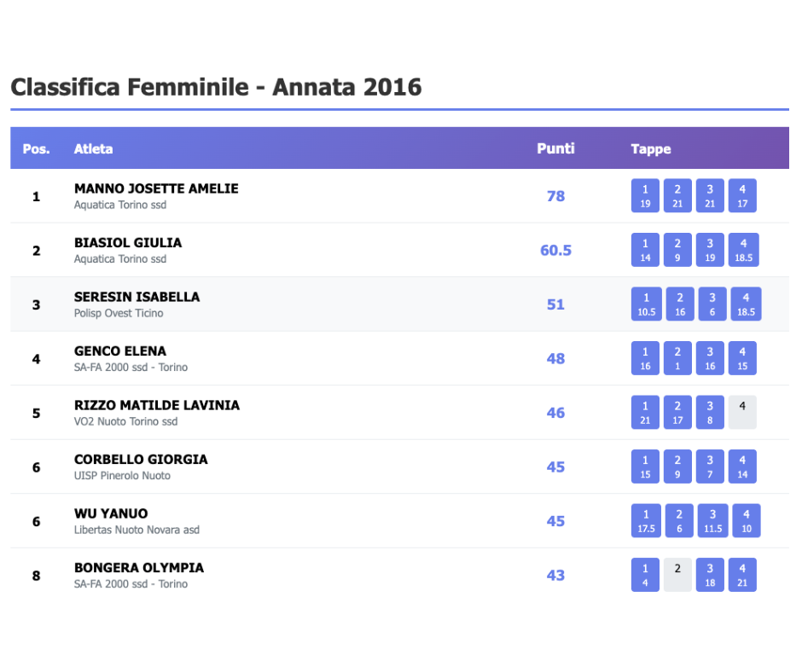The image size is (802, 672).
Task: Click UISP Pinerolo Nuoto club text
Action: (122, 476)
